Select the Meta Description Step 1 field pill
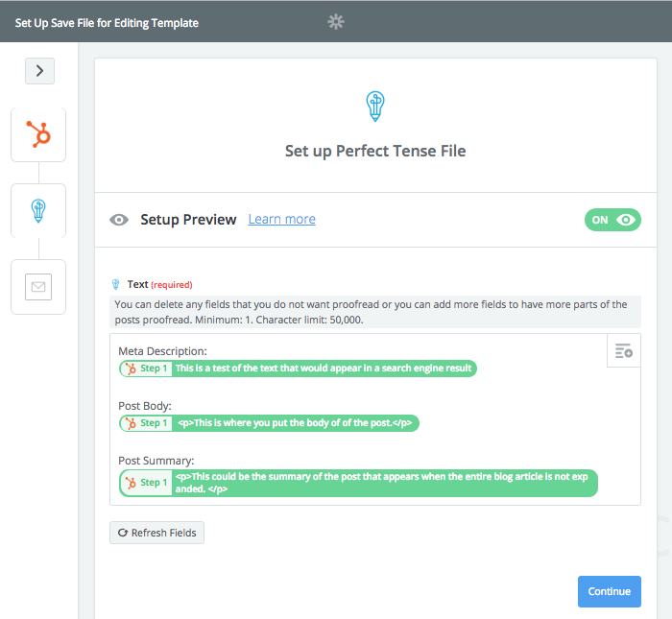The image size is (672, 619). [298, 369]
